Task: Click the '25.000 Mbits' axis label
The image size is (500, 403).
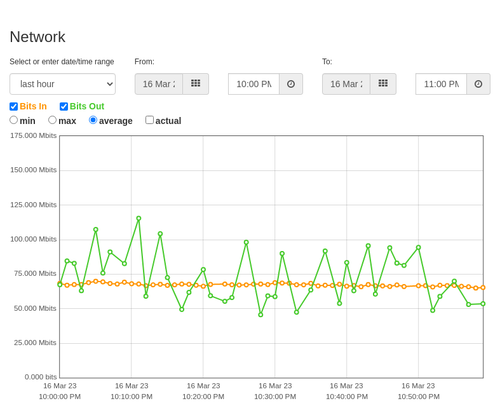Action: click(35, 343)
